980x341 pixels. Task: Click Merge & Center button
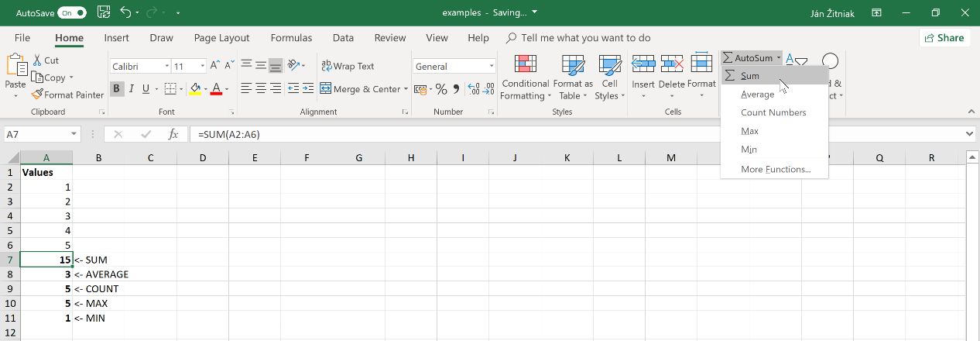pyautogui.click(x=360, y=89)
